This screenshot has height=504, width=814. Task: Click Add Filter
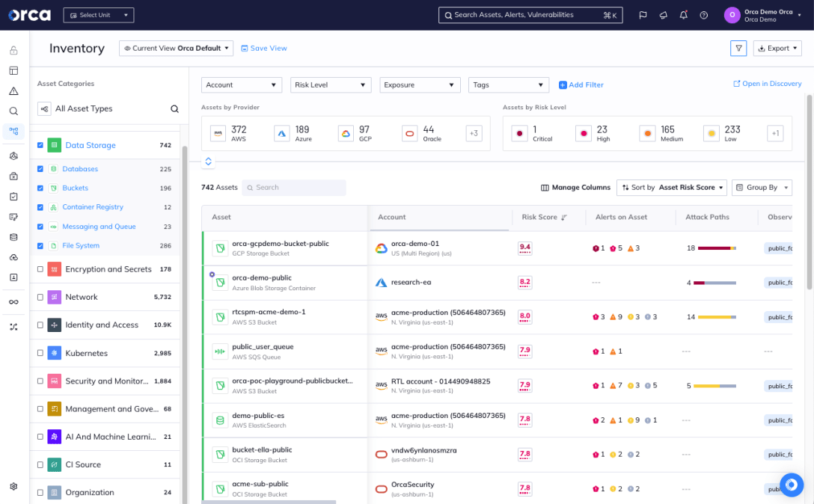[581, 85]
